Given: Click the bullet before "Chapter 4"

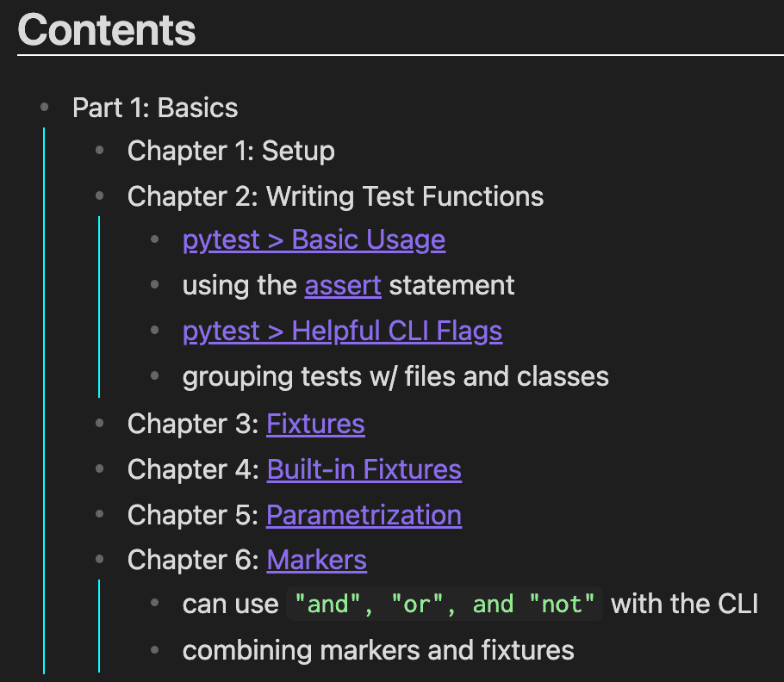Looking at the screenshot, I should click(x=100, y=469).
